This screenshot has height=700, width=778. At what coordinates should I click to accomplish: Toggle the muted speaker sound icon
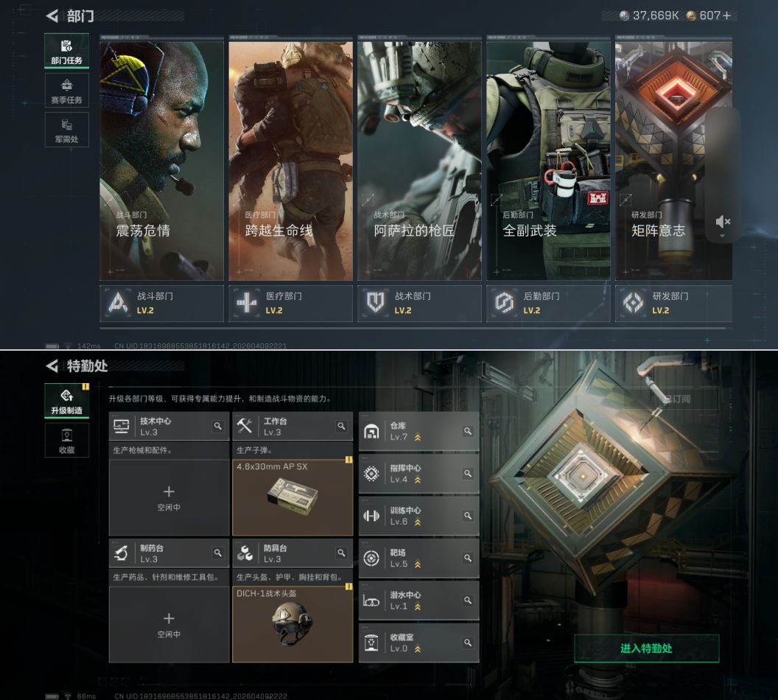pos(723,222)
